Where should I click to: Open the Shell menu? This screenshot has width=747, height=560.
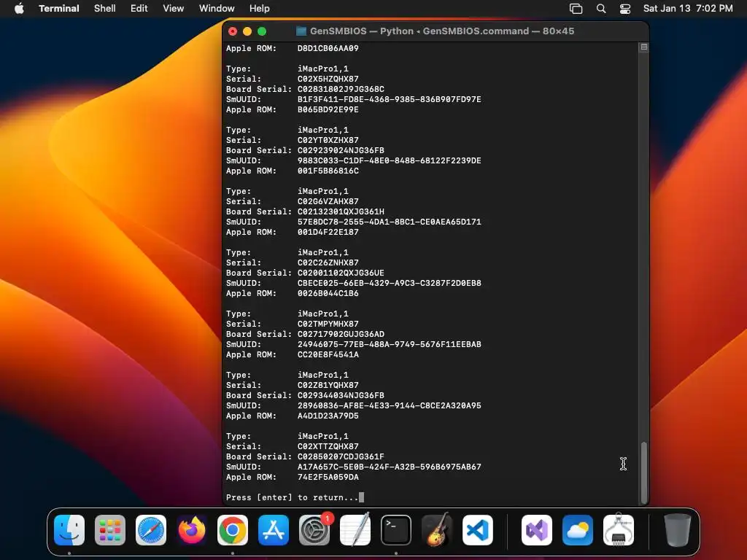point(105,9)
